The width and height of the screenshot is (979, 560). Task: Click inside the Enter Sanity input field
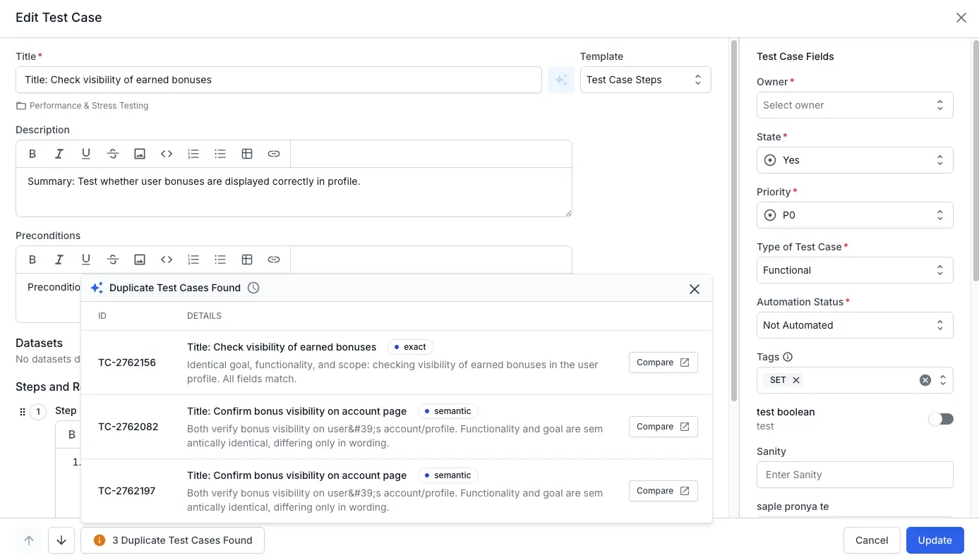point(855,475)
